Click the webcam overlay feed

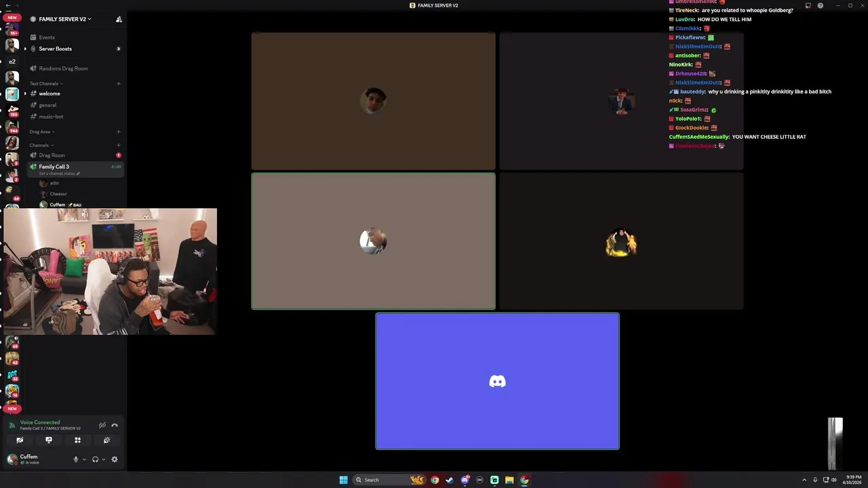pos(108,271)
